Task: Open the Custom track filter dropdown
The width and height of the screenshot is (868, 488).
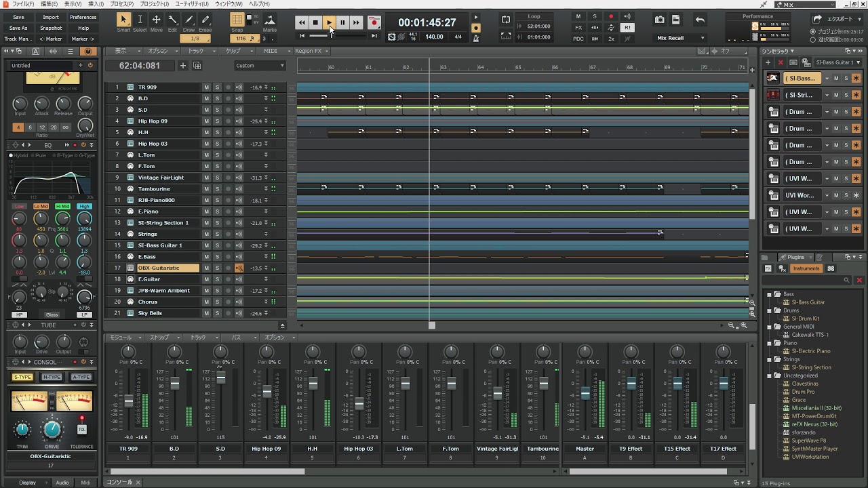Action: pos(260,66)
